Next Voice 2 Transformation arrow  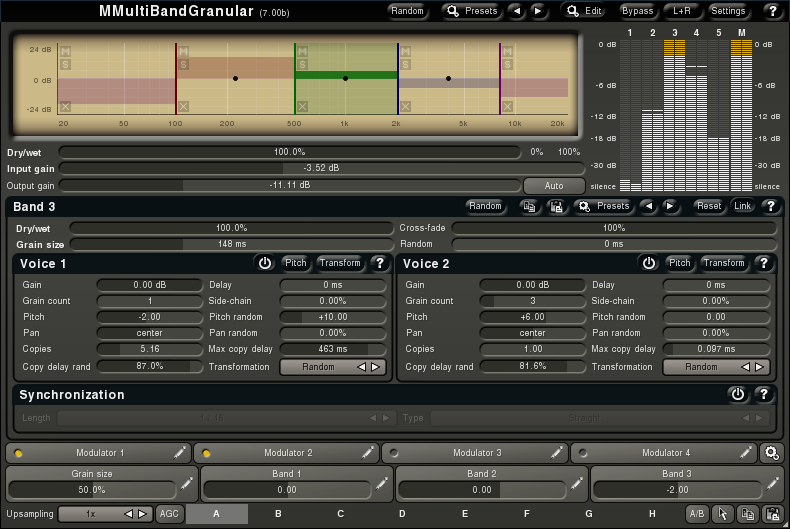[759, 367]
